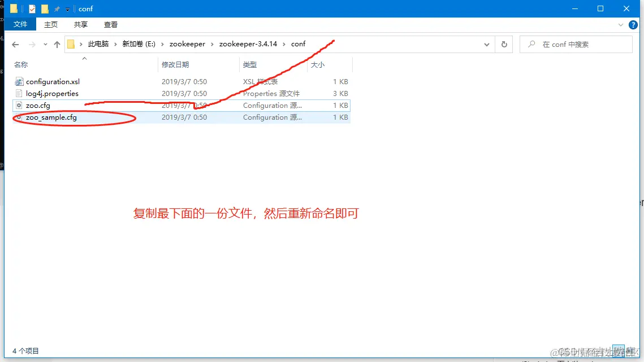The height and width of the screenshot is (362, 644).
Task: Minimize the conf window
Action: (575, 8)
